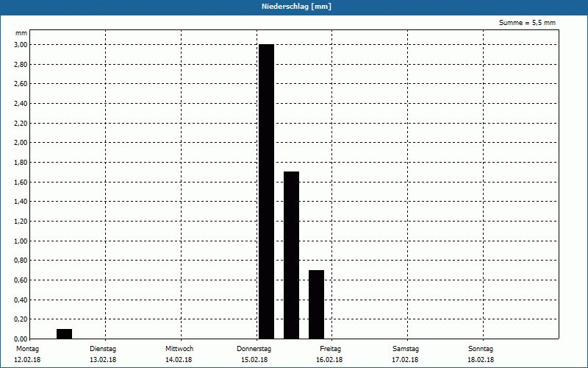Click the date 14.02.18

(179, 360)
